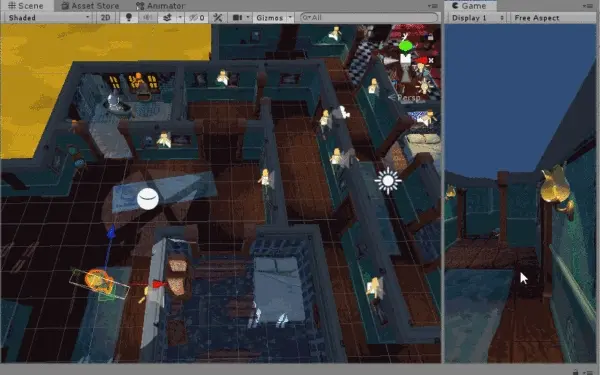Screen dimensions: 600x375
Task: Expand the scene camera dropdown arrow
Action: pyautogui.click(x=248, y=18)
